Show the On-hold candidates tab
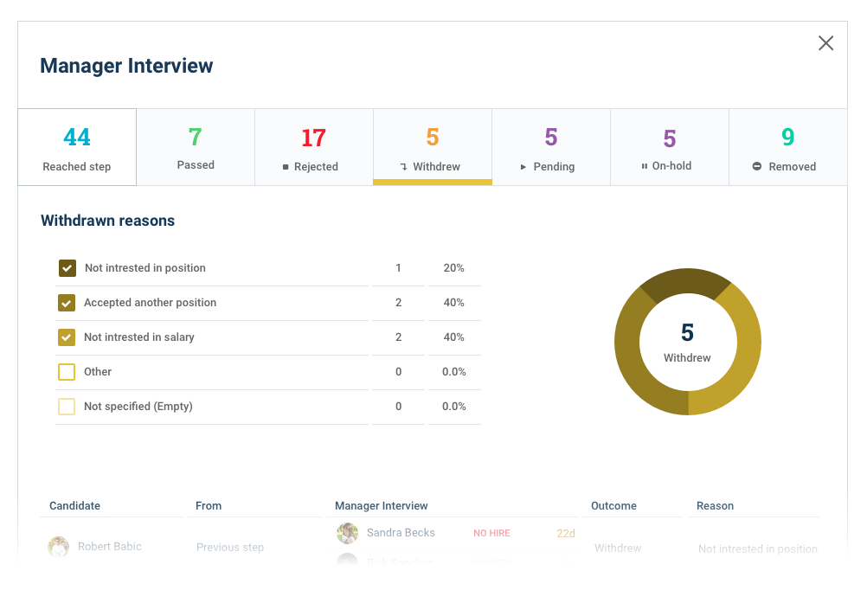 pyautogui.click(x=669, y=147)
